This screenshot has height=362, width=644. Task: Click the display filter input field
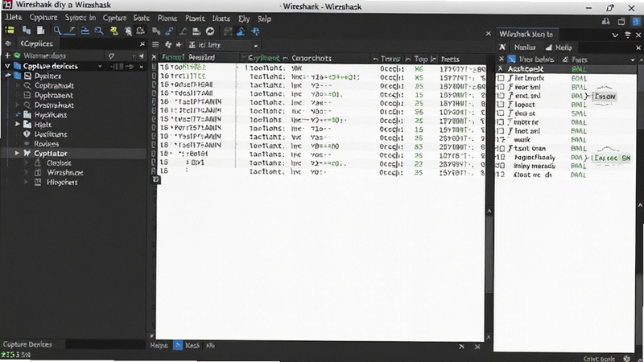click(x=224, y=45)
